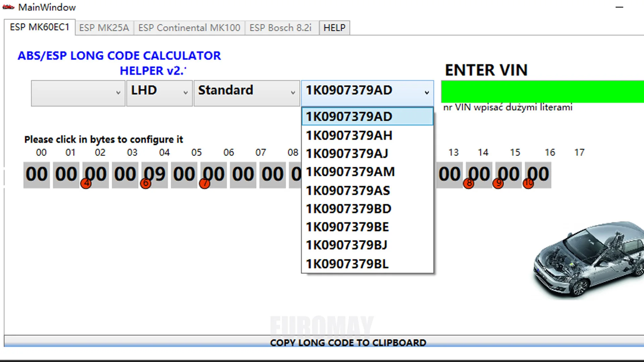Pick part number 1K0907379BD
Image resolution: width=644 pixels, height=362 pixels.
coord(367,208)
